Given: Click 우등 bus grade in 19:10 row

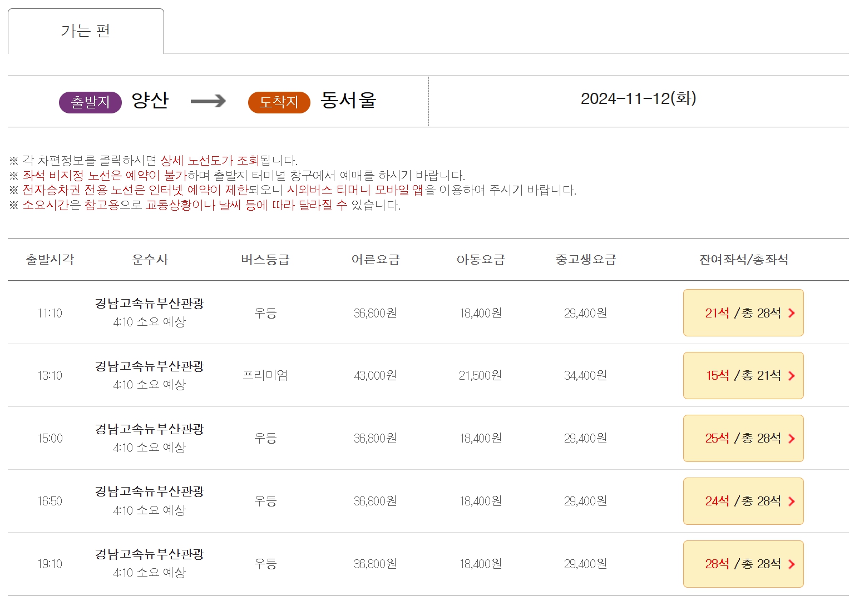Looking at the screenshot, I should 265,564.
